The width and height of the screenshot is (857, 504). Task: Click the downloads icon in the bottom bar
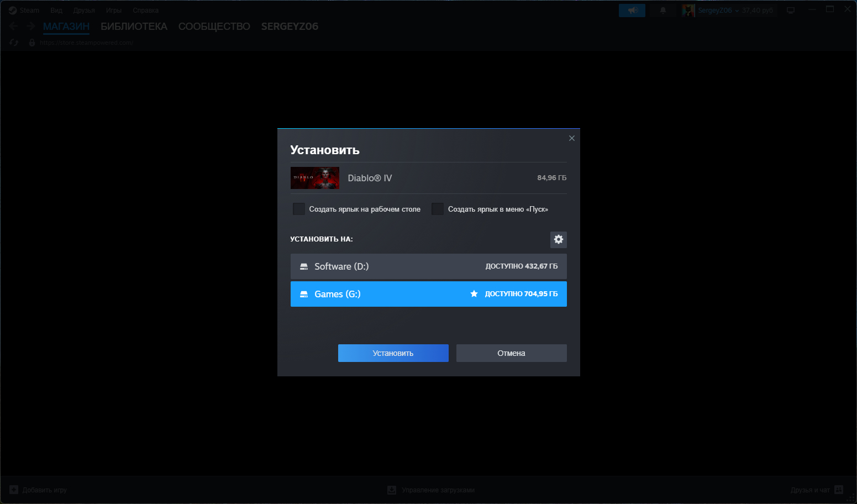392,490
